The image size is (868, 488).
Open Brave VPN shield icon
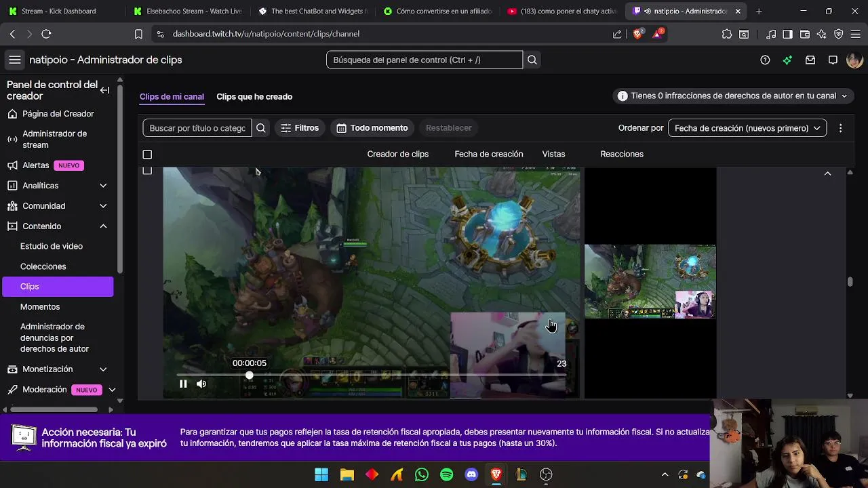839,34
